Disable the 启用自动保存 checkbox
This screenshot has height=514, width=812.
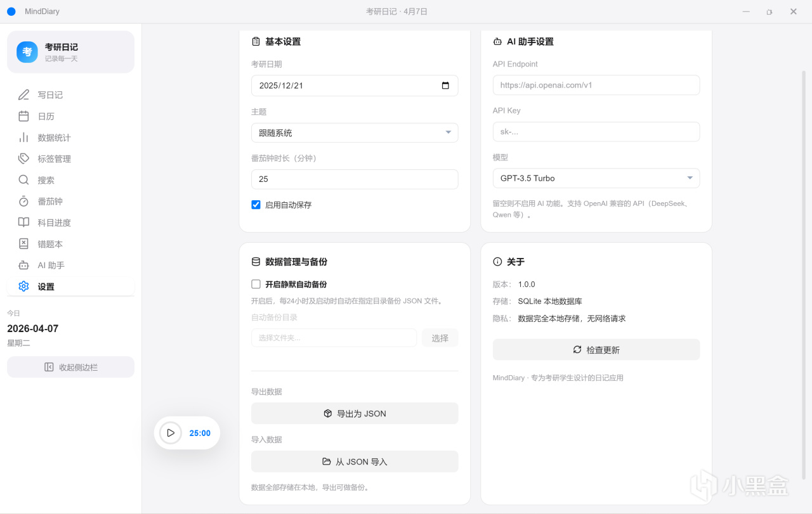click(x=256, y=205)
